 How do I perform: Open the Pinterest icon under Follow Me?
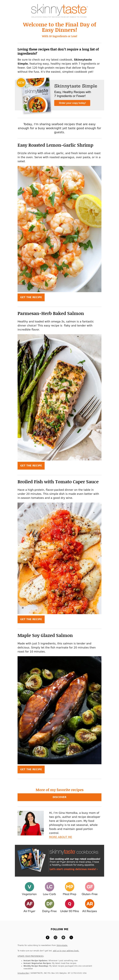(x=63, y=937)
